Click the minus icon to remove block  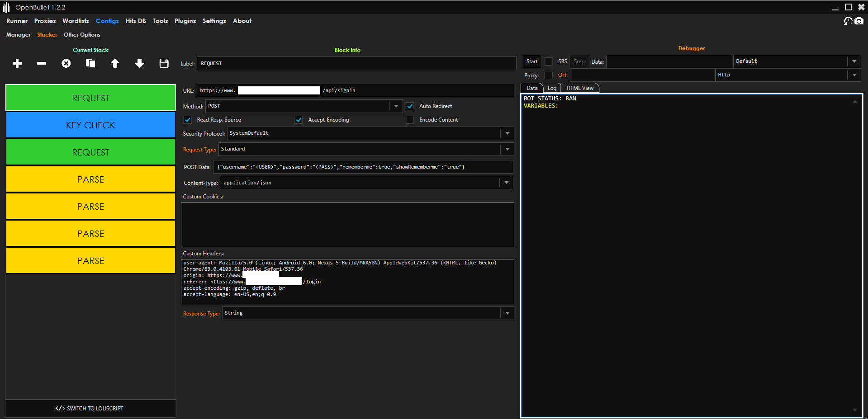pyautogui.click(x=42, y=63)
